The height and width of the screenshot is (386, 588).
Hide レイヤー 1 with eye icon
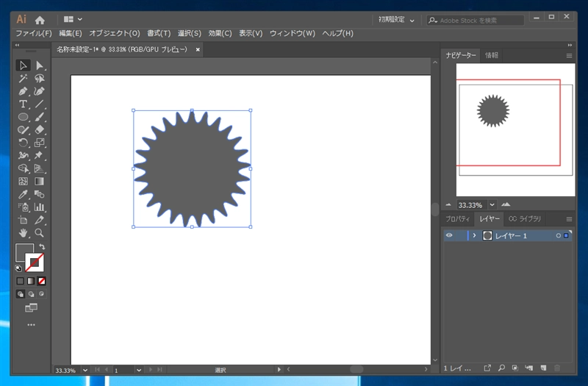pos(449,235)
